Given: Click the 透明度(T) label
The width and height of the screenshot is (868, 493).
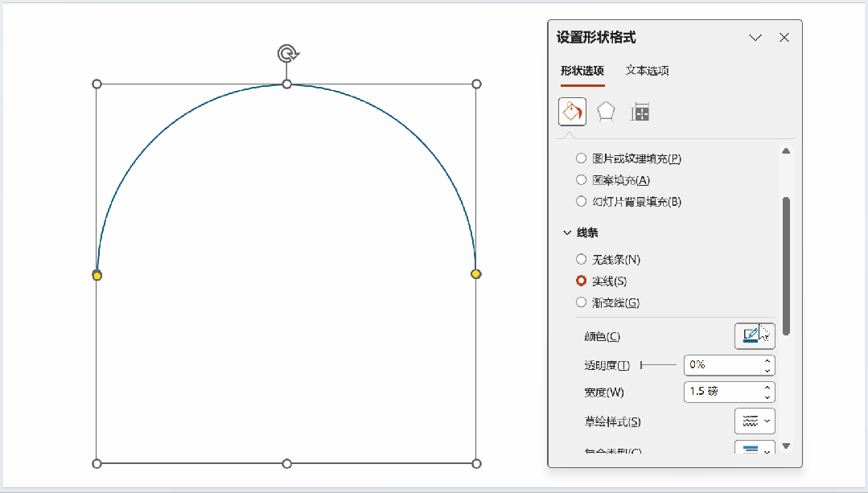Looking at the screenshot, I should coord(607,365).
